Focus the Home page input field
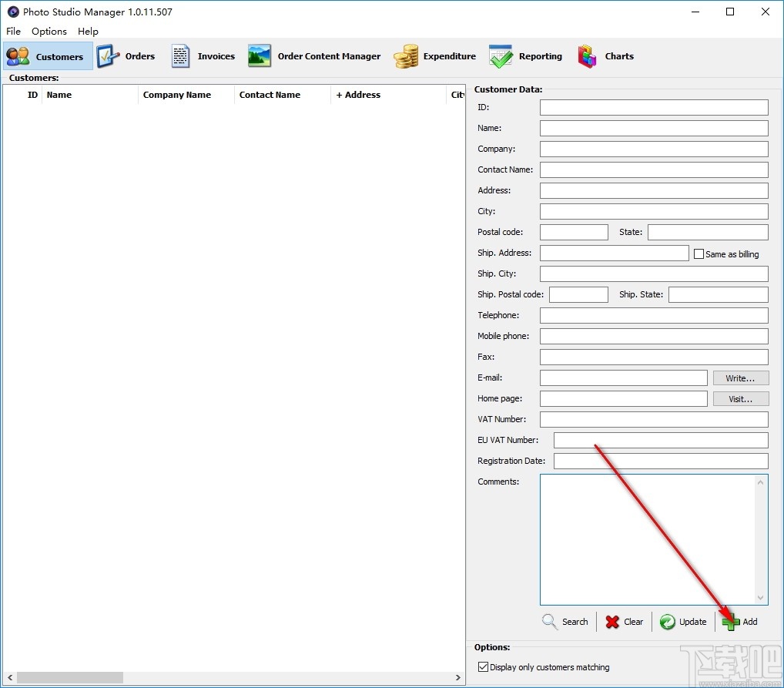The width and height of the screenshot is (784, 688). (x=624, y=399)
